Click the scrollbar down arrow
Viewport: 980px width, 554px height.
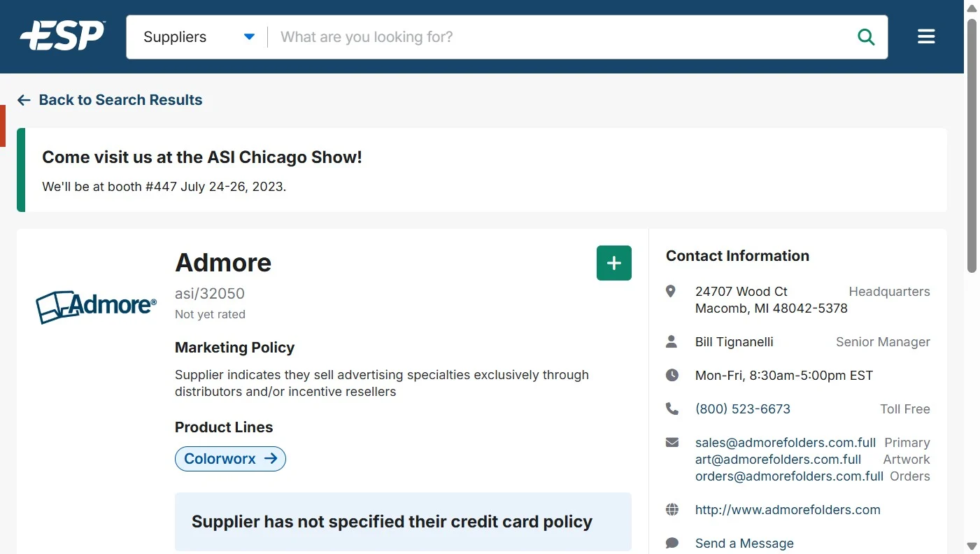[x=972, y=546]
